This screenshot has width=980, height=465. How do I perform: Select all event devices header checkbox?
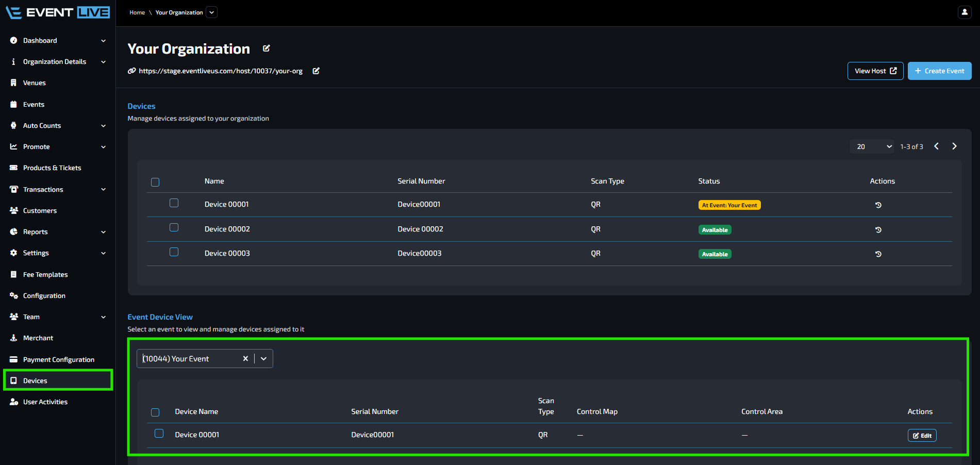[x=155, y=412]
